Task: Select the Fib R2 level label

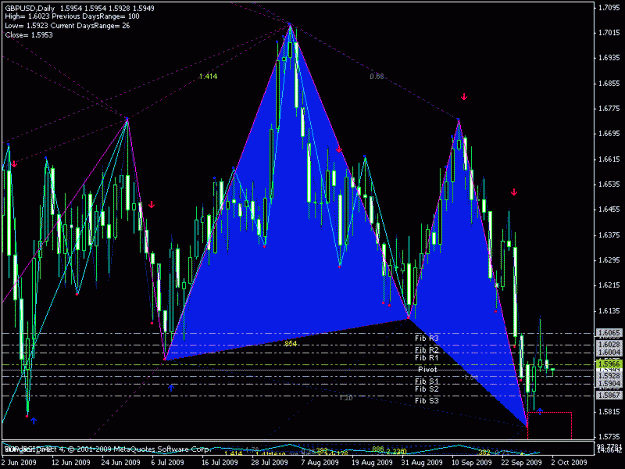Action: click(x=426, y=350)
